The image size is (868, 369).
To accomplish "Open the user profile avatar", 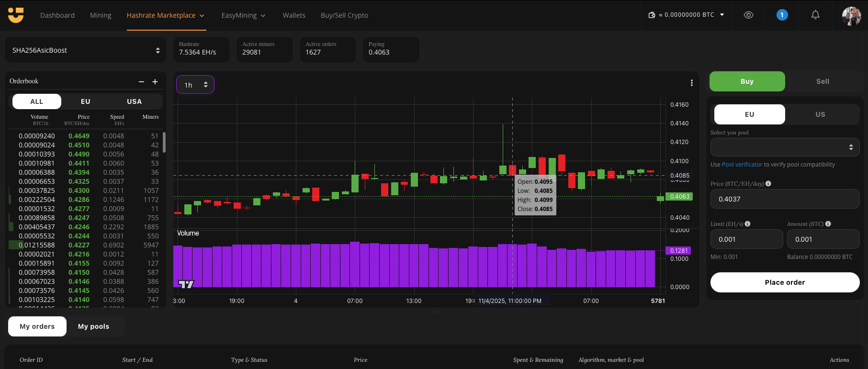I will pyautogui.click(x=851, y=16).
